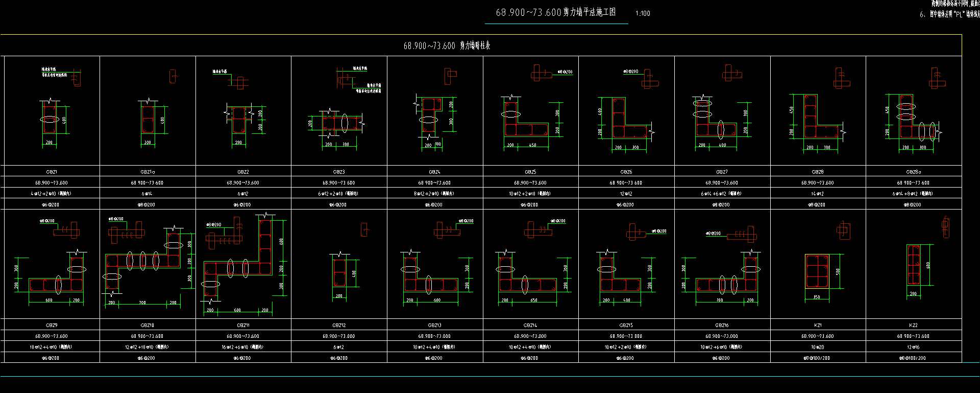980x393 pixels.
Task: Click the 12⌀12+10⌀10 rebar text under GBZ10
Action: tap(147, 347)
